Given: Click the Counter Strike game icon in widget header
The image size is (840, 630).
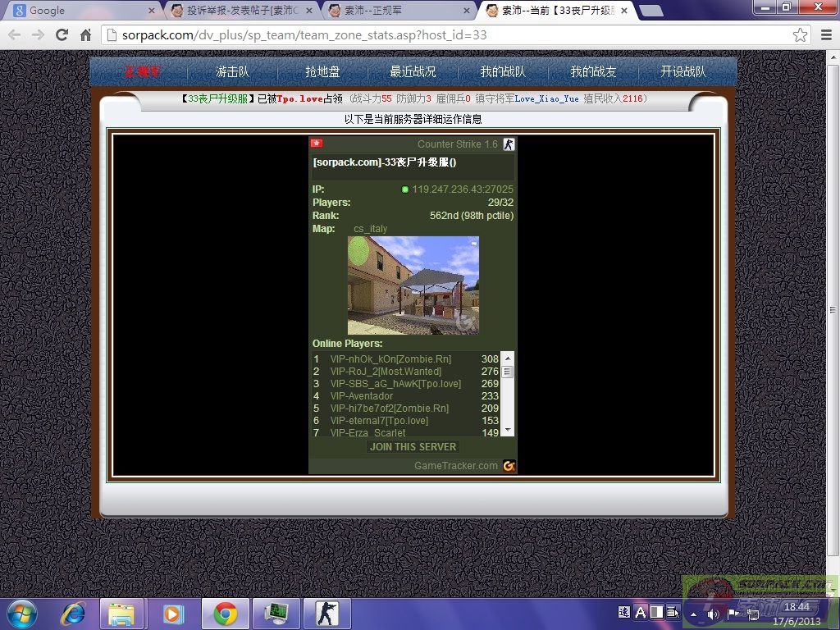Looking at the screenshot, I should tap(509, 144).
